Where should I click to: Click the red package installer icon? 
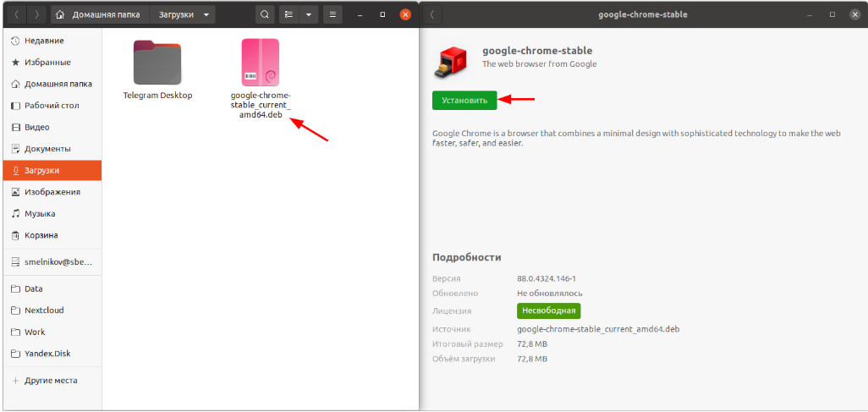coord(451,61)
